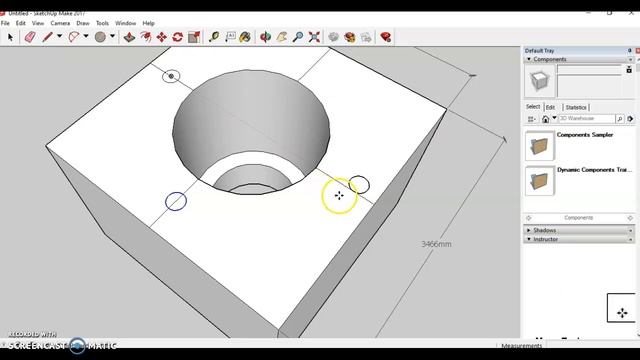
Task: Click the forward arrow right of Components label
Action: point(630,218)
